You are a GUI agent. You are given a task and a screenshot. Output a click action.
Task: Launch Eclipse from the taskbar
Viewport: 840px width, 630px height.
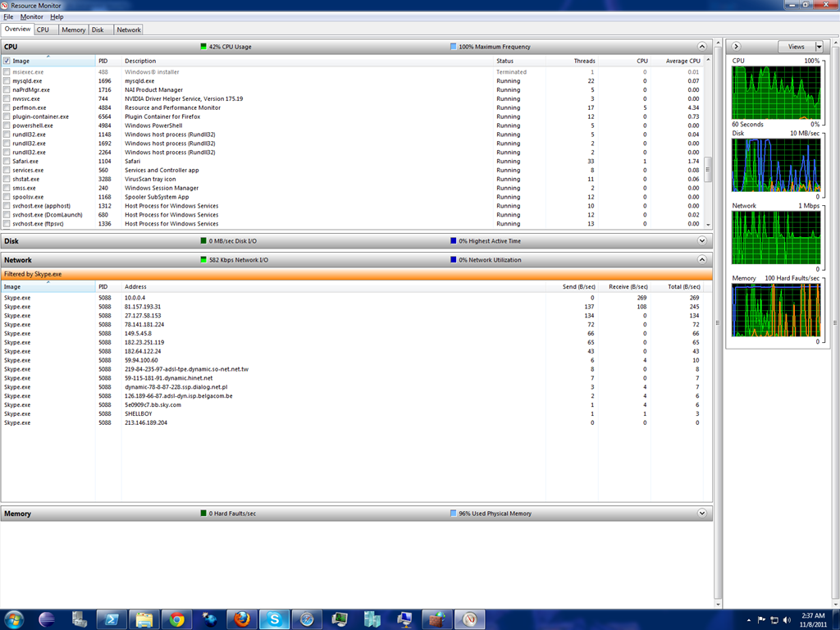[x=47, y=620]
